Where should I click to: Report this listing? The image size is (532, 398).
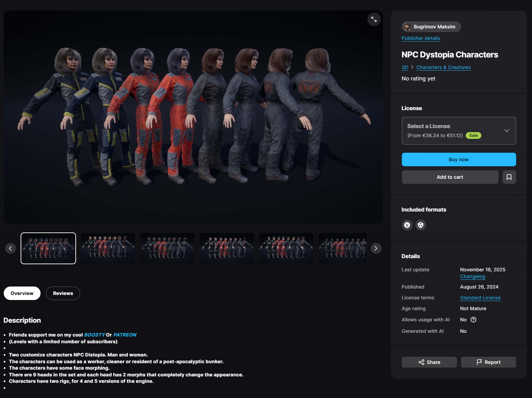(488, 362)
